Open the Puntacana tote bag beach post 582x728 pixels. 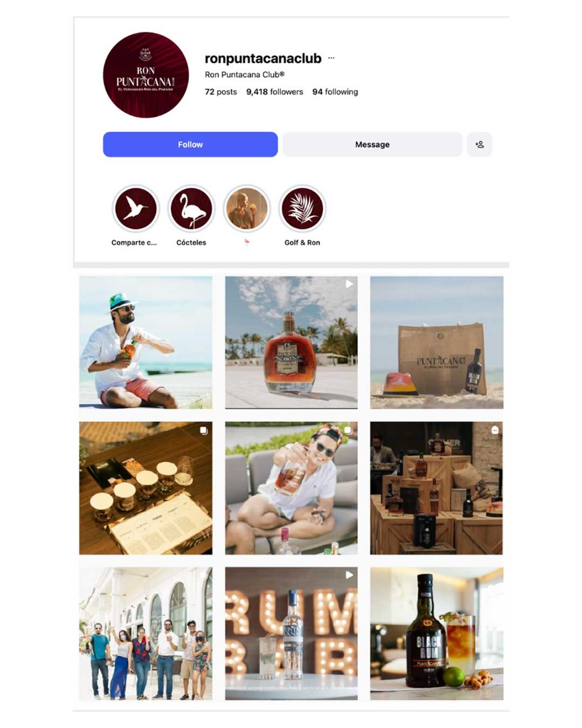pos(436,342)
